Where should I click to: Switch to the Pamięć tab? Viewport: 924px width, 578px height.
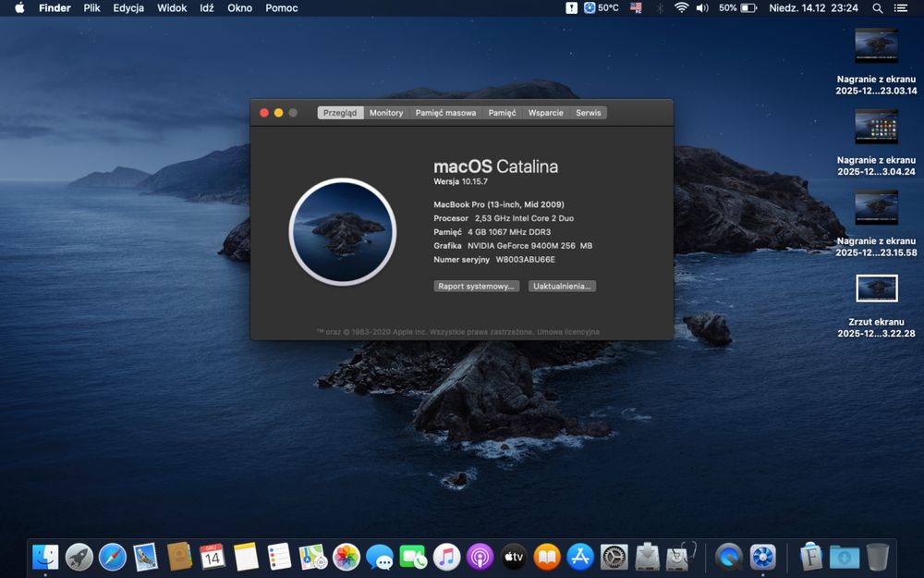click(502, 113)
